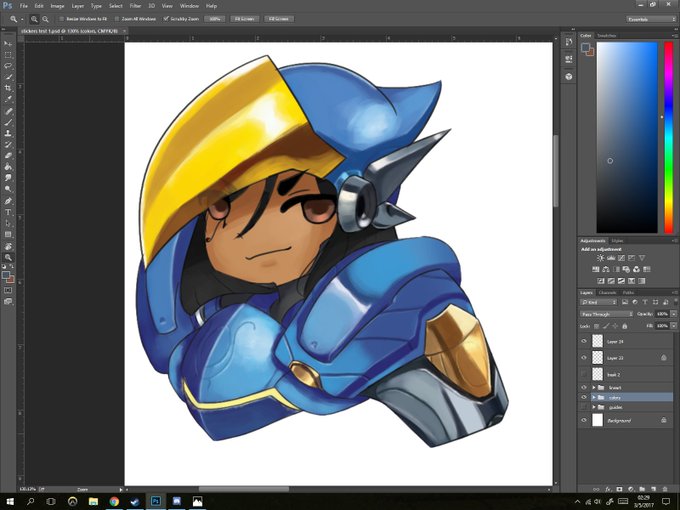Open the Opacity slider dropdown arrow
Viewport: 680px width, 510px height.
(673, 314)
